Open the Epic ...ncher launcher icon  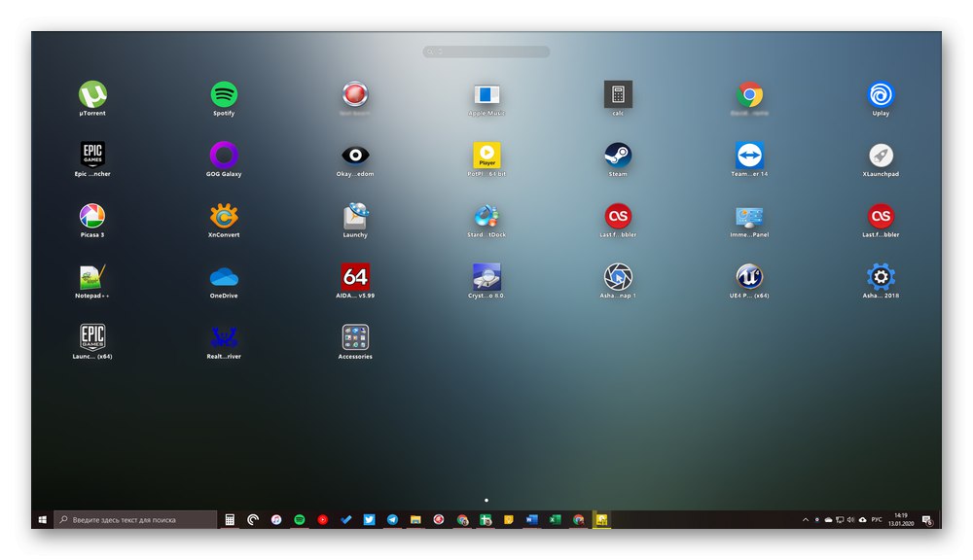(92, 155)
